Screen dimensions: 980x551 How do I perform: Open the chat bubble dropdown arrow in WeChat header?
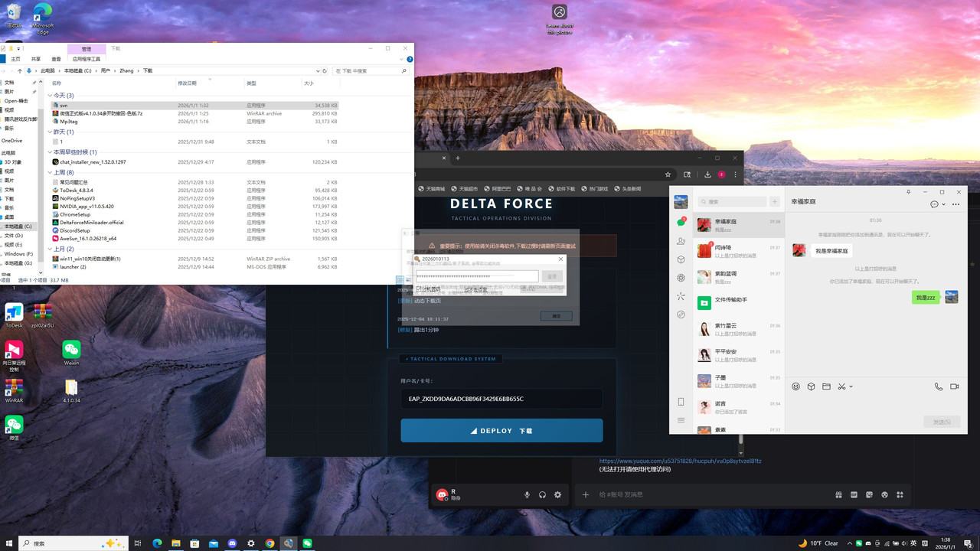coord(943,204)
